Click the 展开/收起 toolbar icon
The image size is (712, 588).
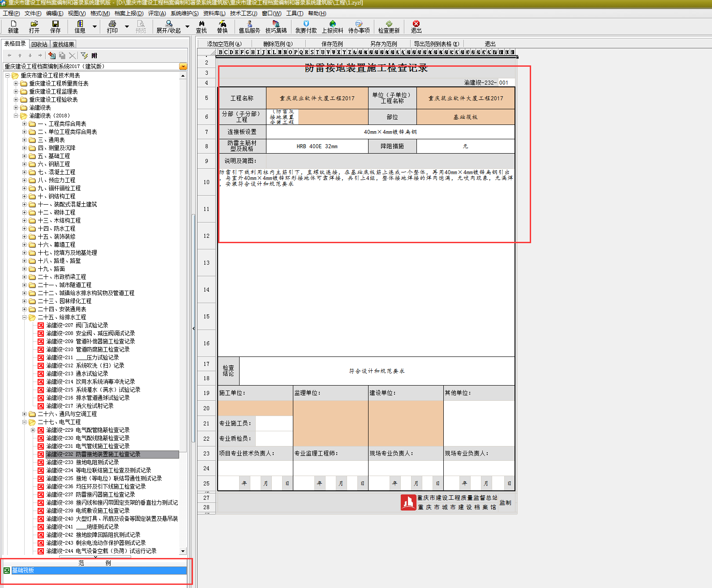168,26
